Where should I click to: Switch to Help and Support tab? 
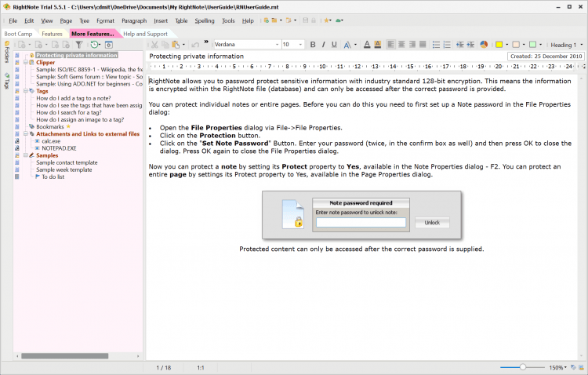tap(145, 34)
